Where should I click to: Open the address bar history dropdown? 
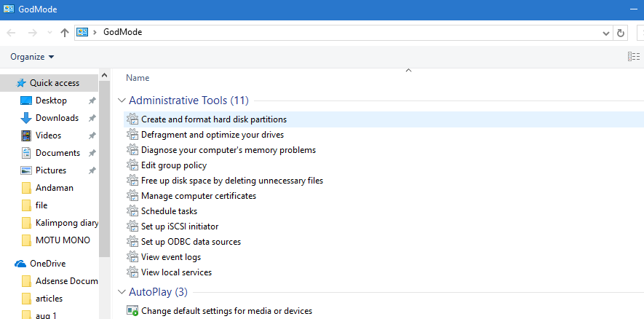tap(606, 33)
